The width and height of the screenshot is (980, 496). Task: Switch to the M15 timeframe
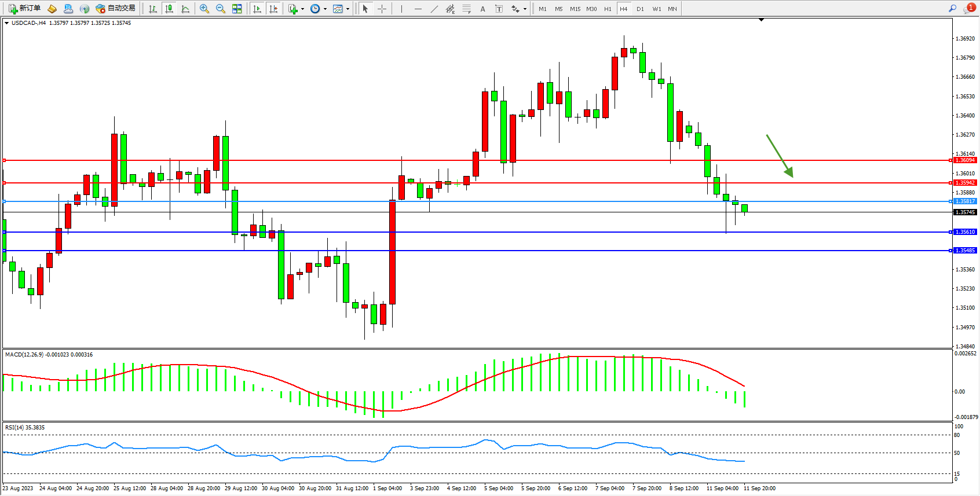(x=575, y=9)
